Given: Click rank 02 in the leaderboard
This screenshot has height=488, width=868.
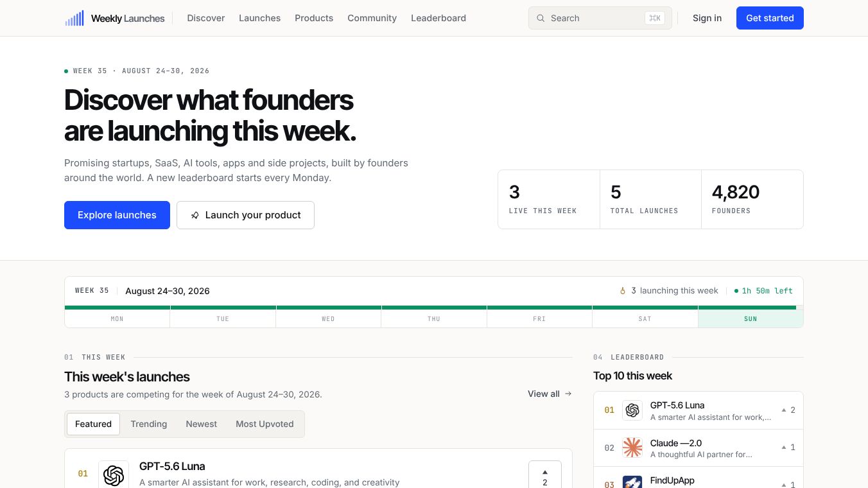Looking at the screenshot, I should (x=609, y=448).
